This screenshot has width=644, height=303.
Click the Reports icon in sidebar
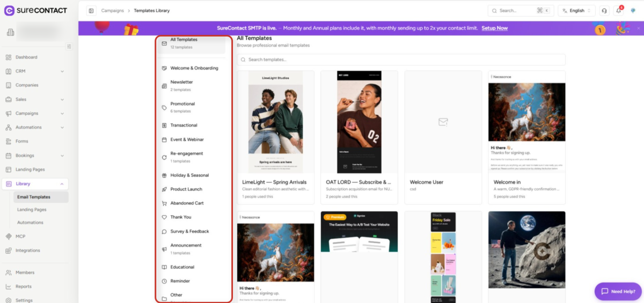(8, 286)
